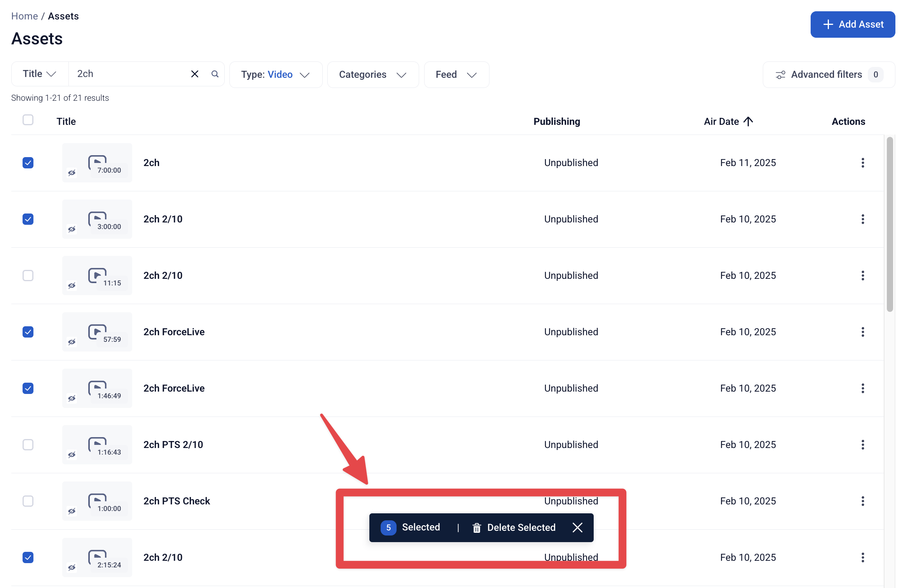
Task: Open actions menu for 2ch 2/10 3:00:00 row
Action: 863,219
